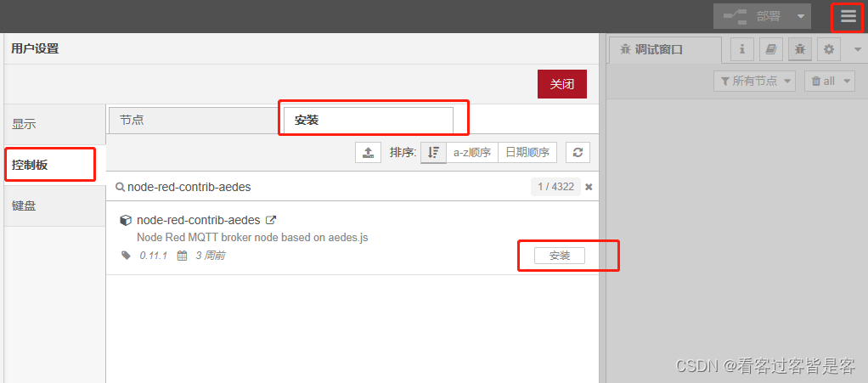The height and width of the screenshot is (383, 868).
Task: Open the info sidebar icon
Action: [742, 49]
